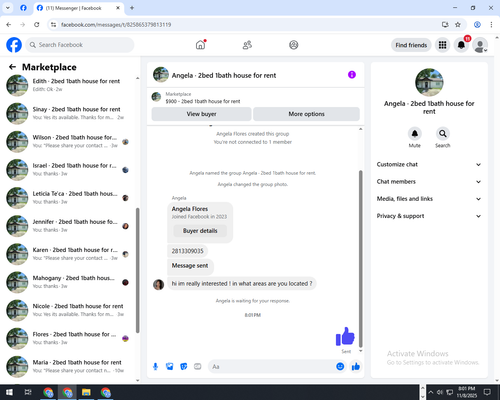Open Karen's house rental conversation

point(69,254)
